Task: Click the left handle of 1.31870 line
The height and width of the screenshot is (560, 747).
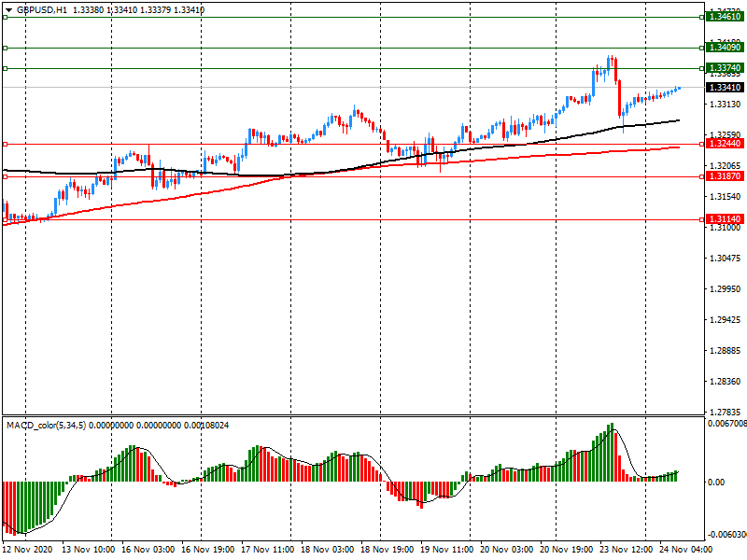Action: [5, 176]
